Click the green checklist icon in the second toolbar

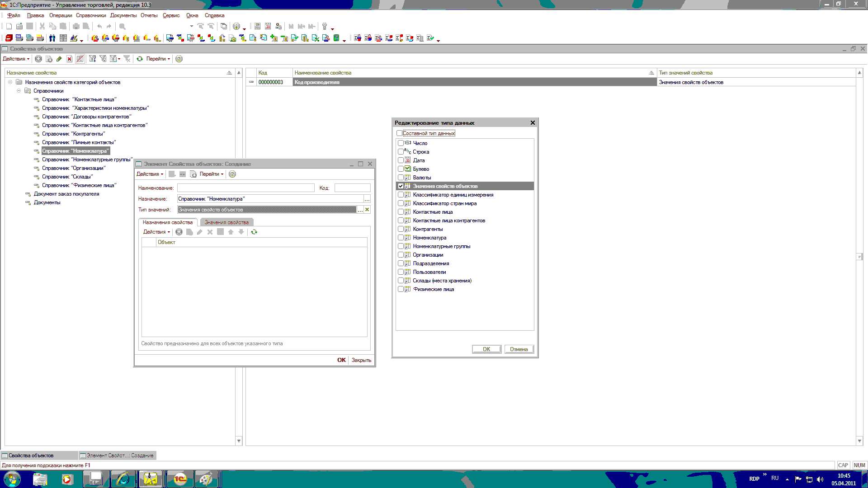pyautogui.click(x=430, y=38)
